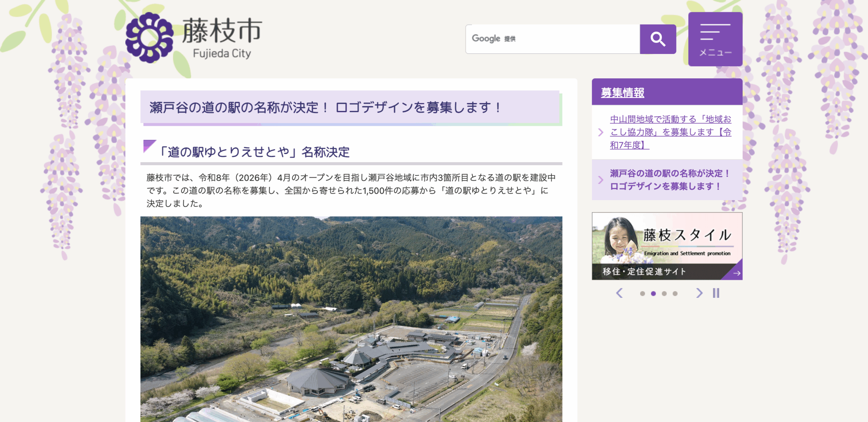Click the Fujieda City flower logo
868x422 pixels.
[150, 38]
